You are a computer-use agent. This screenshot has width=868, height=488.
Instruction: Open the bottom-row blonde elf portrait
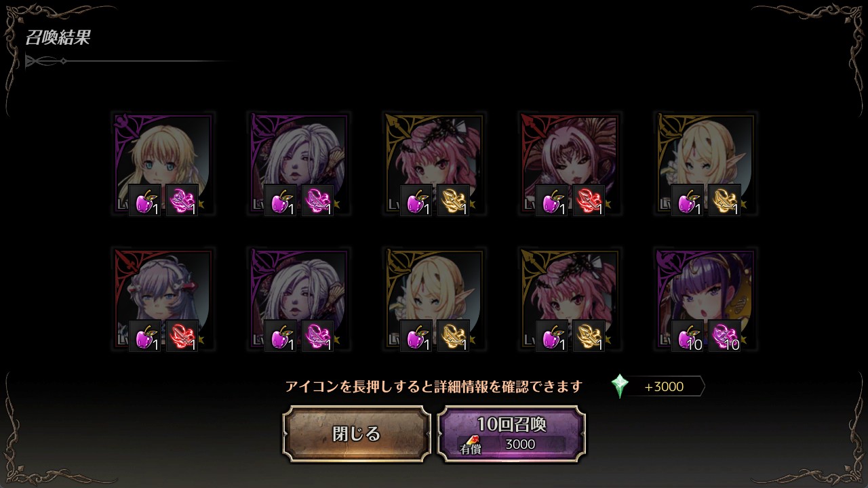[x=434, y=299]
